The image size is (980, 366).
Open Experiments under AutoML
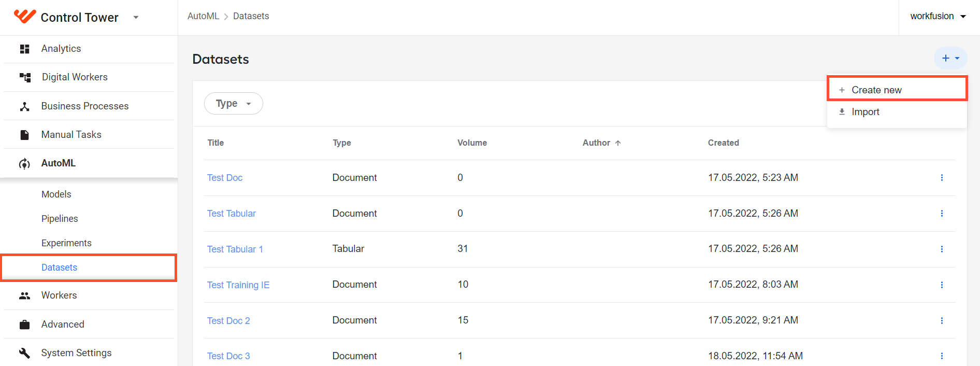66,243
